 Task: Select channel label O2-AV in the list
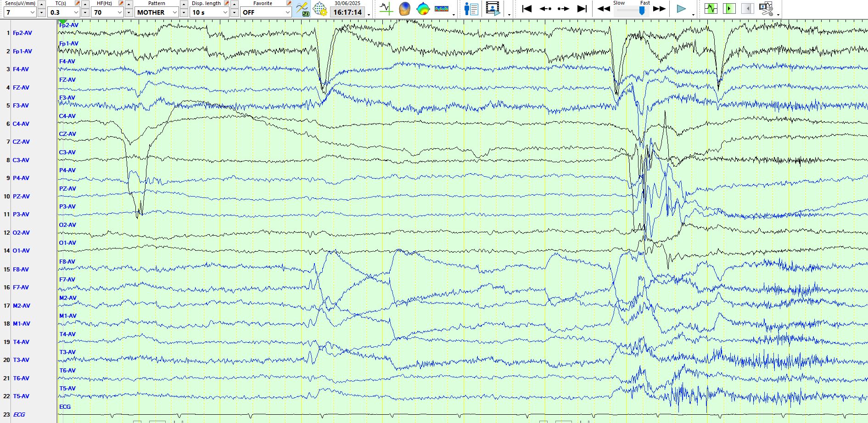(x=21, y=233)
